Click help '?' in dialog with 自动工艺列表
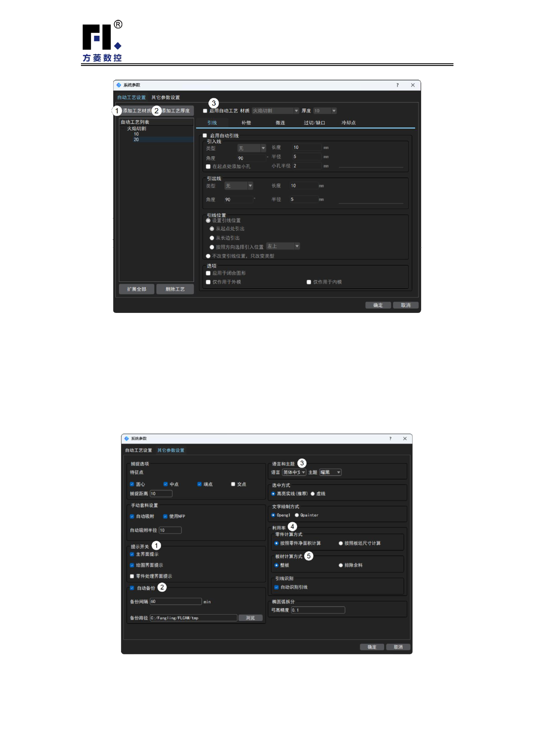This screenshot has height=756, width=534. coord(397,85)
